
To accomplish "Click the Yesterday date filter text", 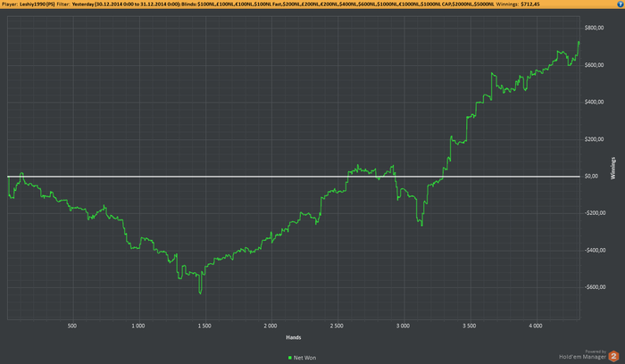I will pos(126,4).
